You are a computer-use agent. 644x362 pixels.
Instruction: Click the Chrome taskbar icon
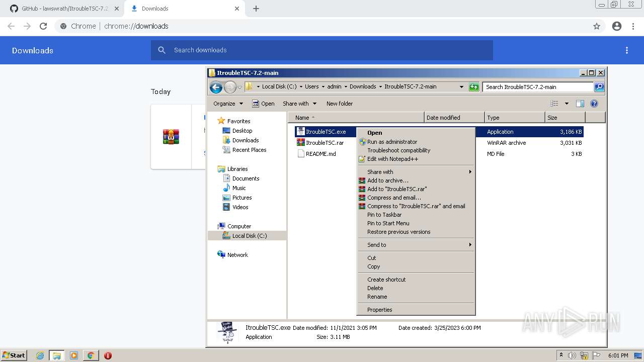point(91,355)
